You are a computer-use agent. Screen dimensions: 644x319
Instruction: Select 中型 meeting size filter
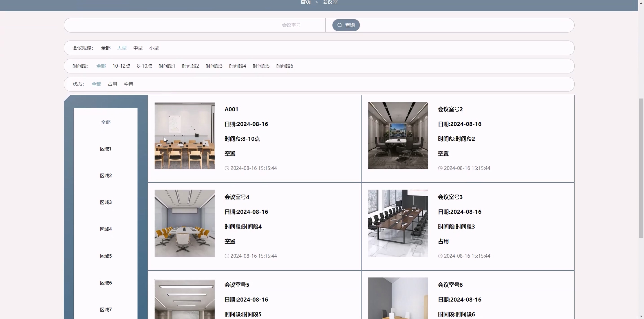point(138,48)
